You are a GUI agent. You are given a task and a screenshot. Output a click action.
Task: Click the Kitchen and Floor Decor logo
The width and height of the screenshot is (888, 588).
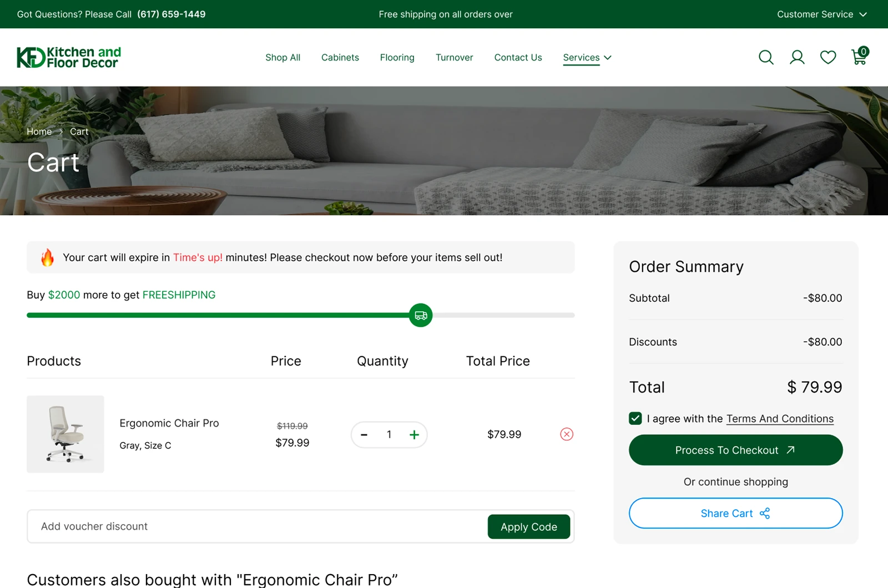(69, 57)
